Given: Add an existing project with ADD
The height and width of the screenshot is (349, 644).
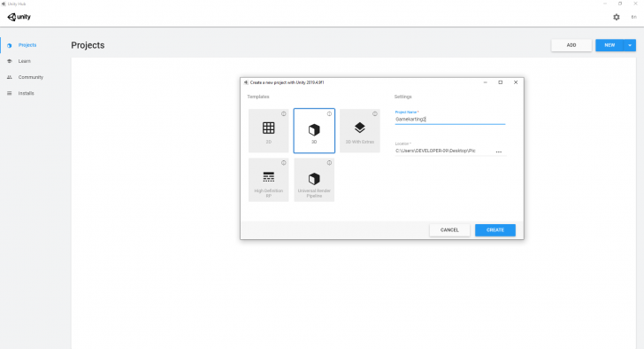Looking at the screenshot, I should [x=571, y=45].
